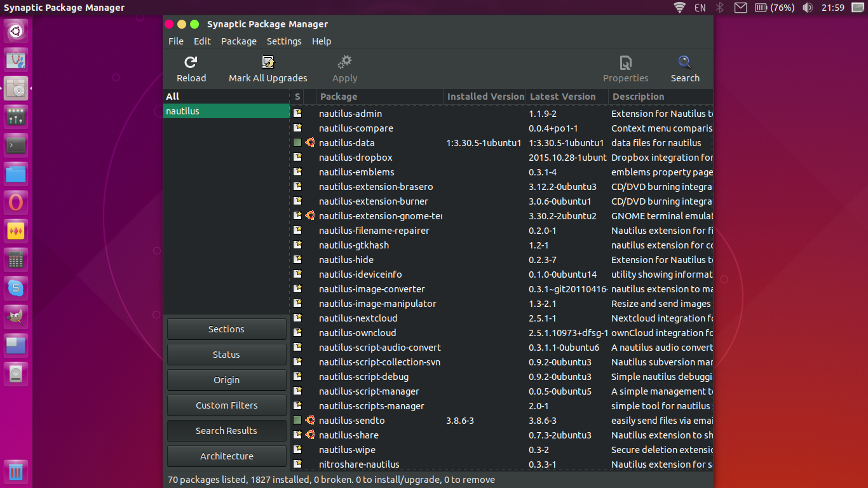Toggle status box for nautilus-compare
The width and height of the screenshot is (868, 488).
pos(297,128)
